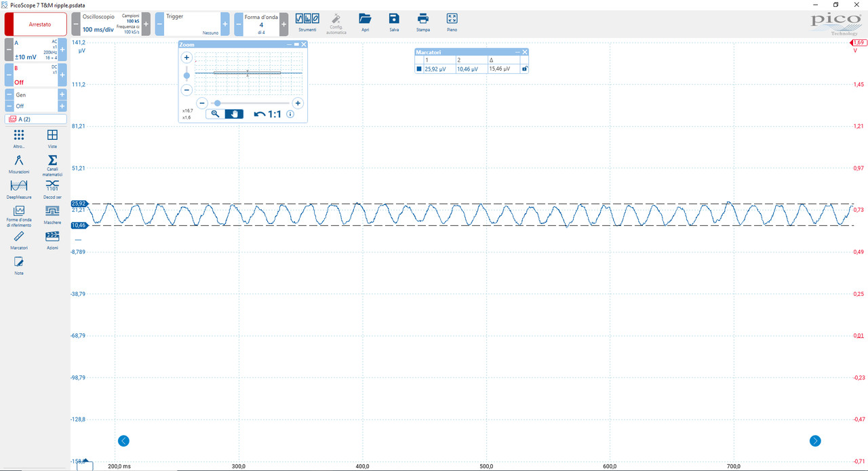
Task: Open the Forma d'onda 4 di 4 navigator
Action: click(261, 24)
